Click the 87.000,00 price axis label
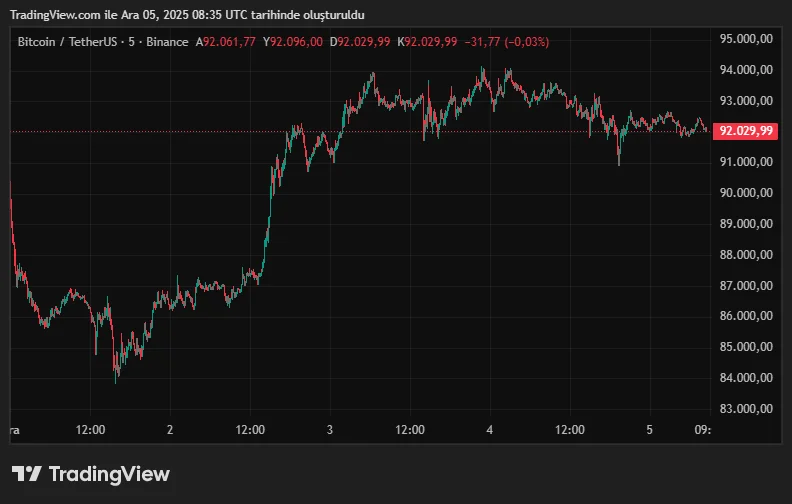792x504 pixels. 746,286
